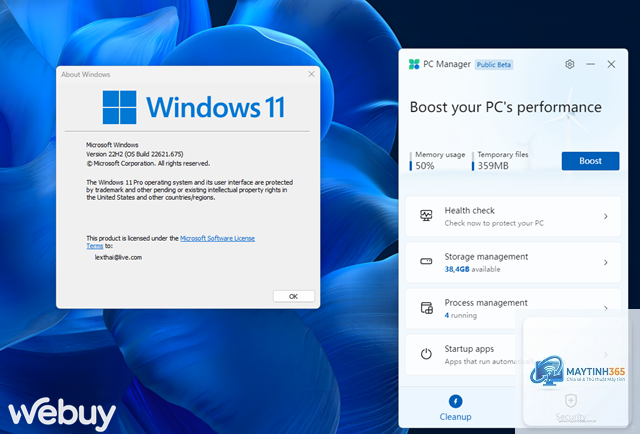Click the Storage management drive icon
The image size is (640, 434).
426,261
